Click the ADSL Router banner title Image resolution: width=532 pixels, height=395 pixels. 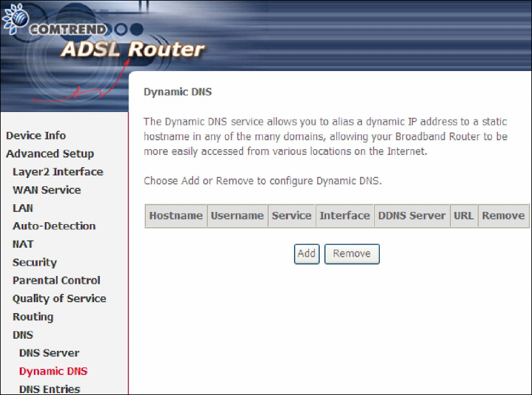(132, 49)
